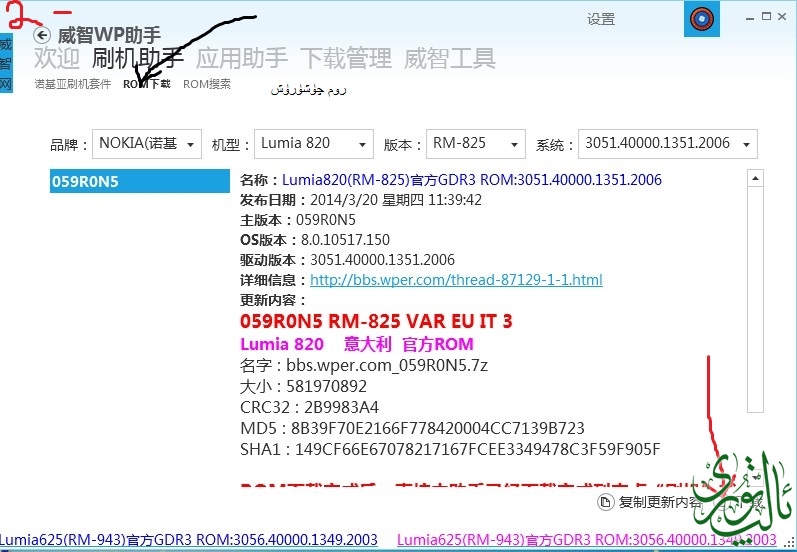Viewport: 797px width, 552px height.
Task: Select the ROM搜索 sub-tab
Action: (207, 84)
